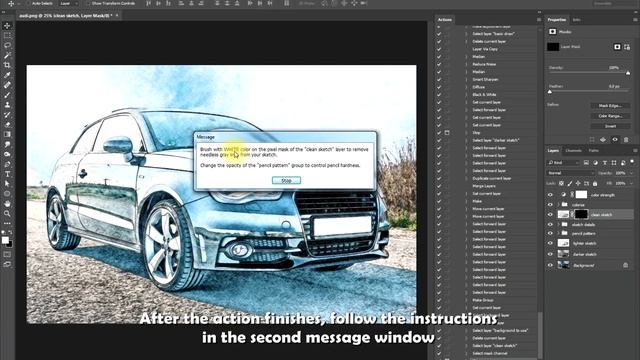The width and height of the screenshot is (640, 360).
Task: Open the Normal blend mode dropdown
Action: 571,173
